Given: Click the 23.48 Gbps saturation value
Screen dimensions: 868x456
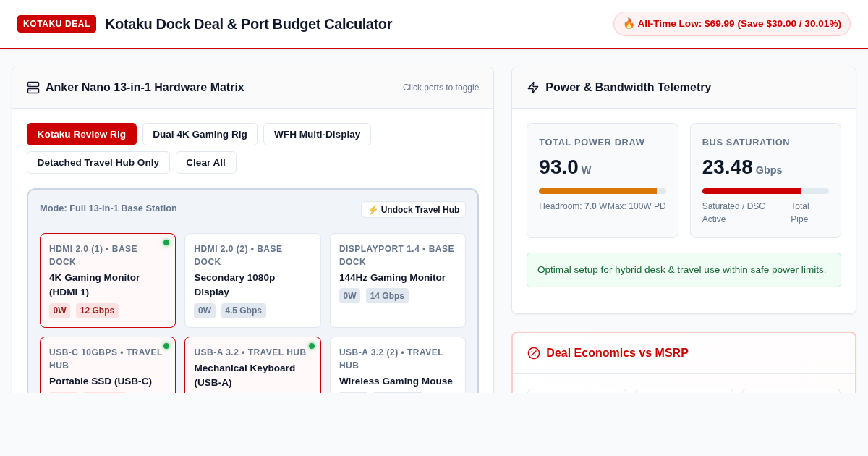Looking at the screenshot, I should [742, 167].
